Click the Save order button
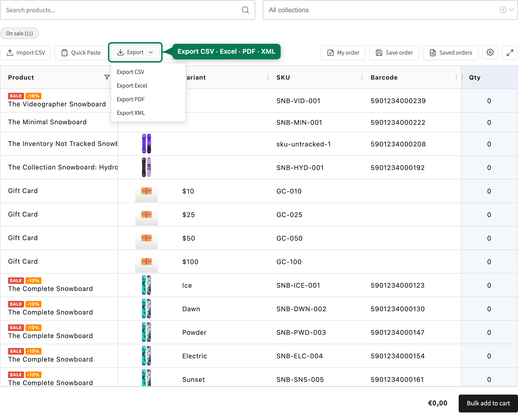Viewport: 518px width, 420px height. point(394,52)
